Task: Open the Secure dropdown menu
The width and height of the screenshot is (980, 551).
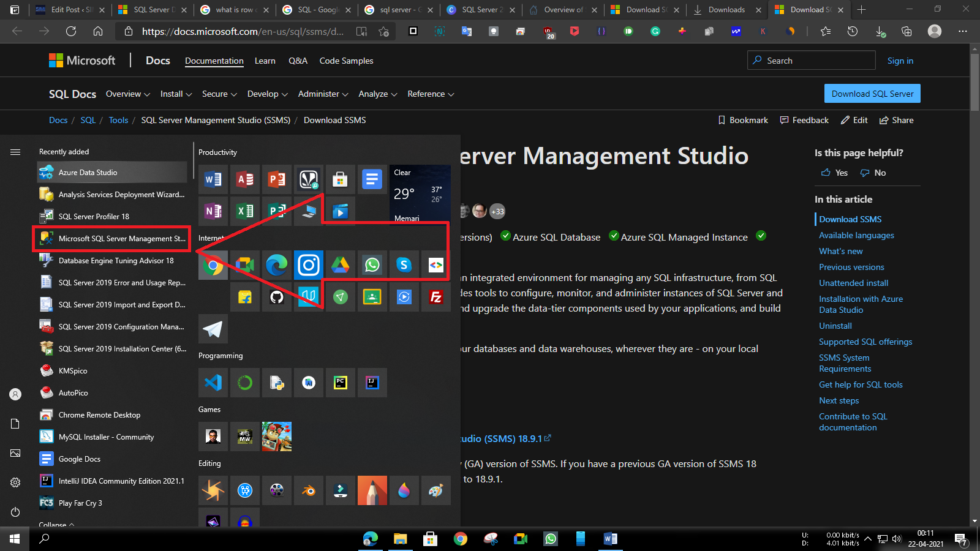Action: (219, 94)
